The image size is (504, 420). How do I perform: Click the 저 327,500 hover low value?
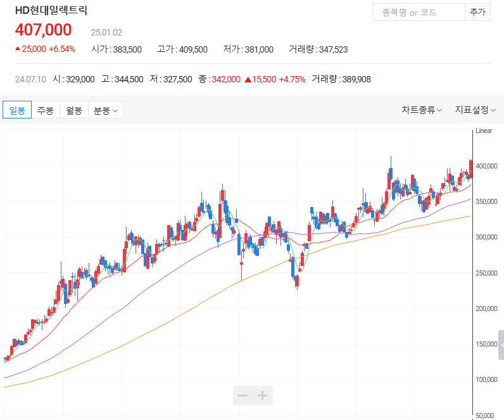[x=171, y=79]
